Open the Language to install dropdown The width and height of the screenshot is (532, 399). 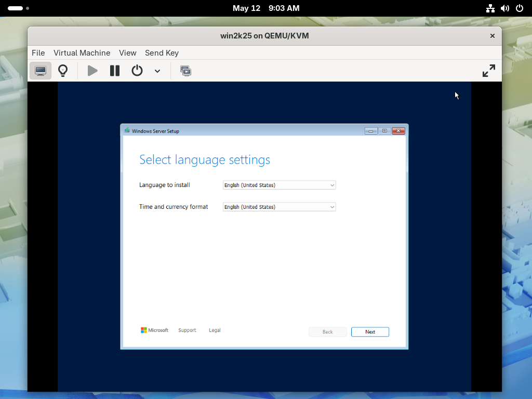(x=279, y=185)
